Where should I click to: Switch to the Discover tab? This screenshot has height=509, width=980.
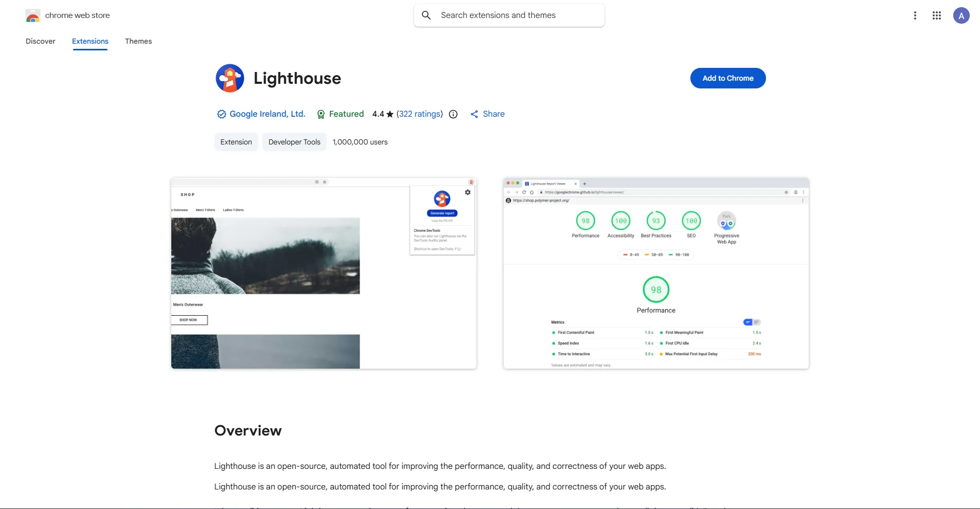point(41,41)
